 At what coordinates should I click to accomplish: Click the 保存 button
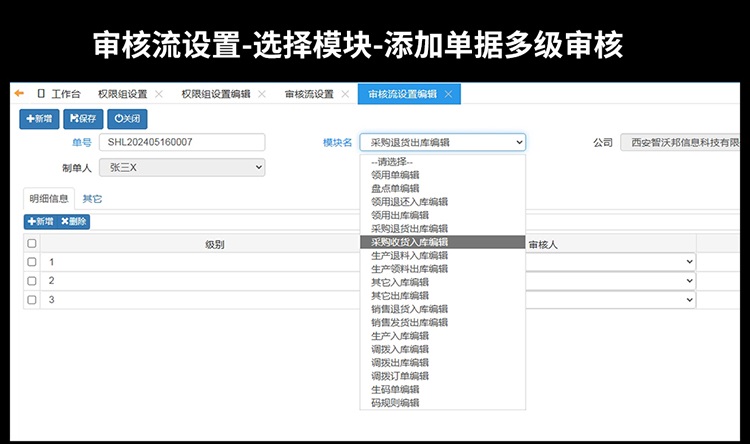(x=83, y=119)
